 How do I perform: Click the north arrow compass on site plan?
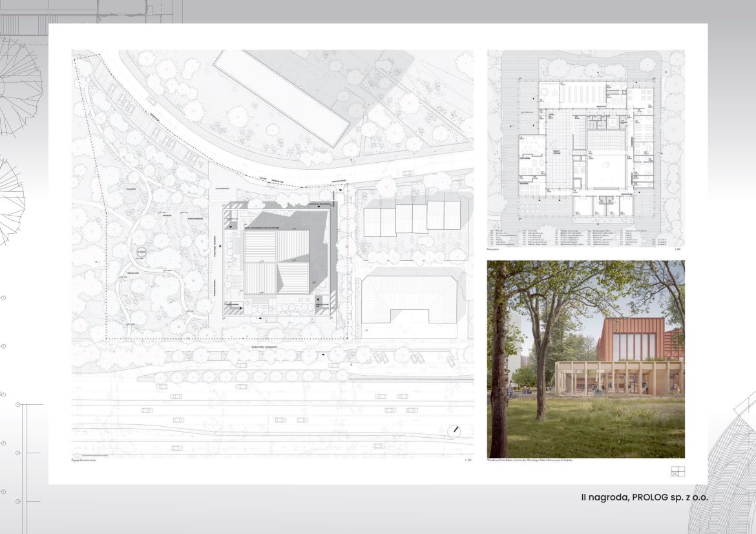454,431
